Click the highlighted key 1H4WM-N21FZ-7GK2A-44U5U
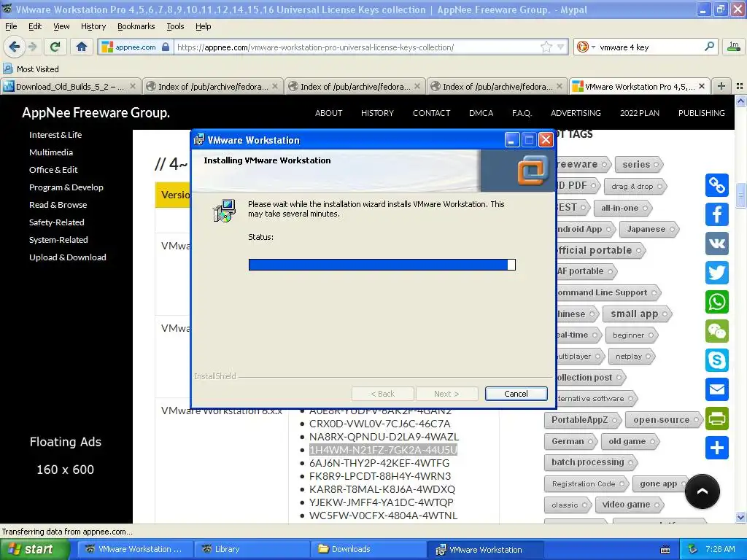Image resolution: width=747 pixels, height=560 pixels. click(x=383, y=450)
